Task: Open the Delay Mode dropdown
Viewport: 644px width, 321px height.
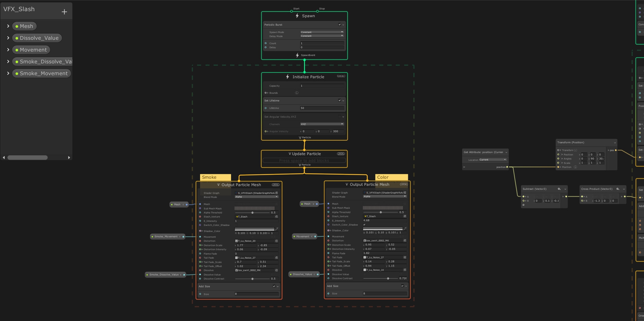Action: 322,36
